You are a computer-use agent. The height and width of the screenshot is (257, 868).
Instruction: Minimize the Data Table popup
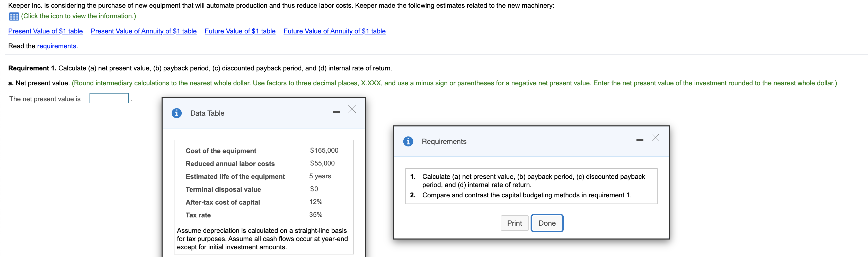(x=336, y=112)
